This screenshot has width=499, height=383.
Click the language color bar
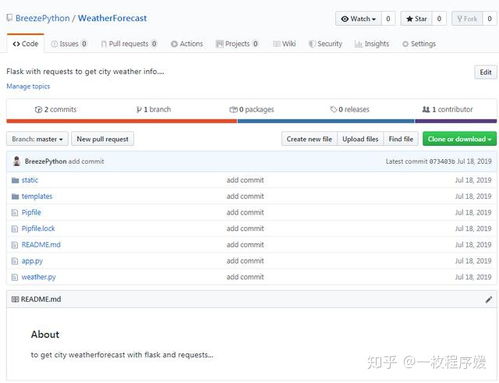coord(252,121)
